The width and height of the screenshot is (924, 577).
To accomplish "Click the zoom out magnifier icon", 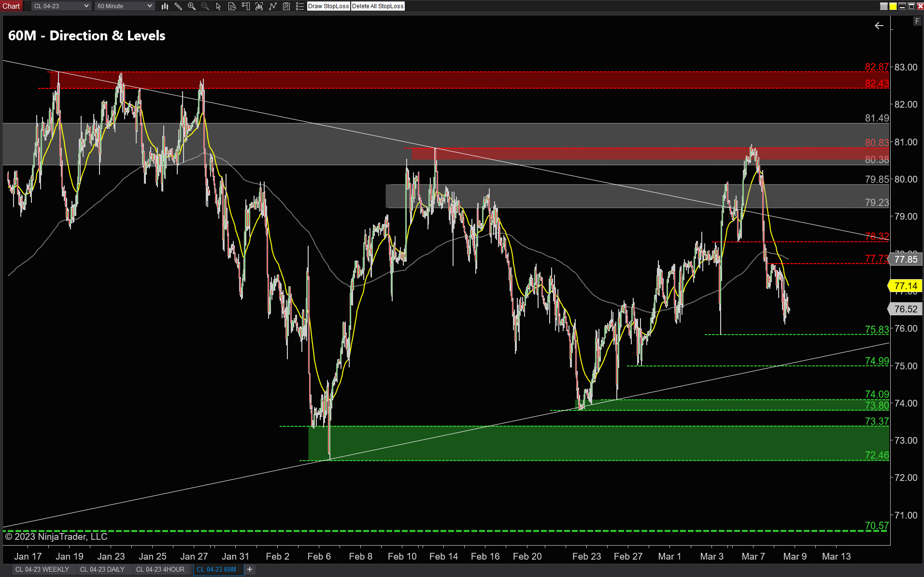I will (x=205, y=6).
